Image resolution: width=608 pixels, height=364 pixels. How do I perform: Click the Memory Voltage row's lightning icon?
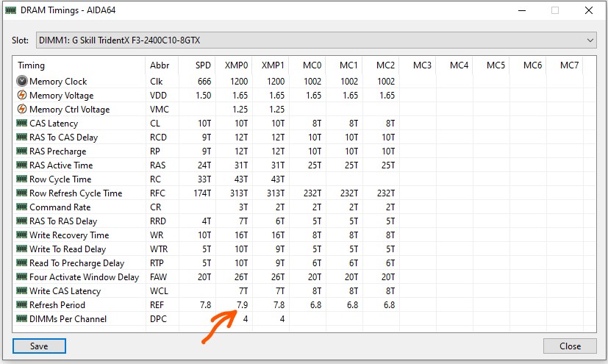pos(22,95)
